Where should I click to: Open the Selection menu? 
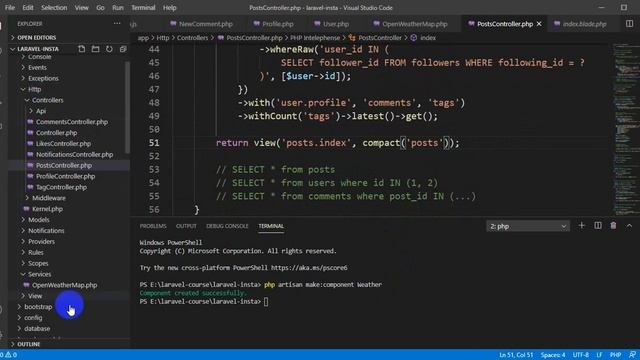[54, 8]
